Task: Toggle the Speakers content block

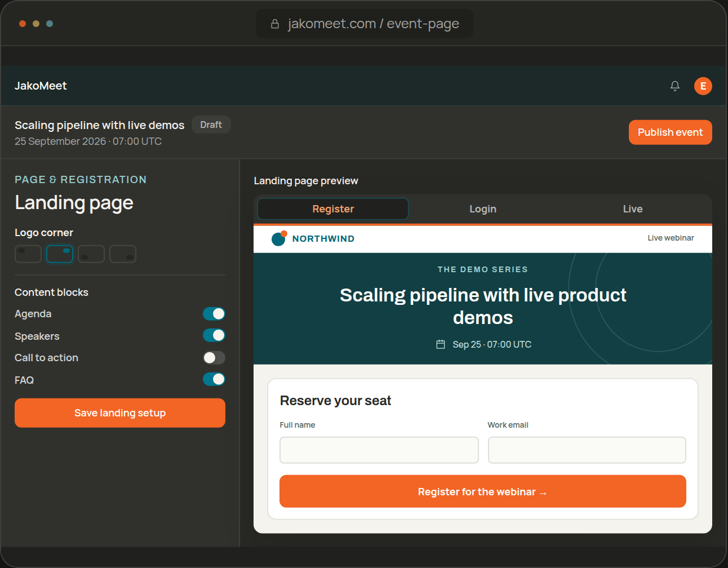Action: (x=214, y=335)
